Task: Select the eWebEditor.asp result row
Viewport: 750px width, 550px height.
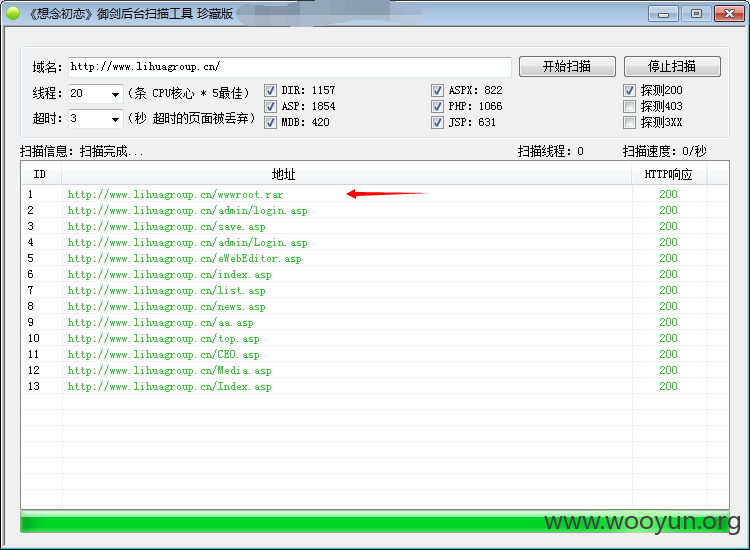Action: [x=375, y=258]
